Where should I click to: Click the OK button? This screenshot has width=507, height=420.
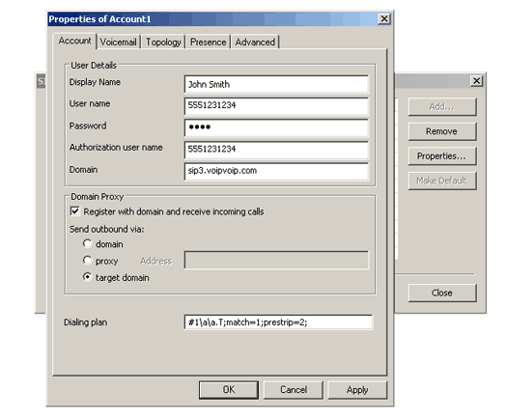point(229,390)
